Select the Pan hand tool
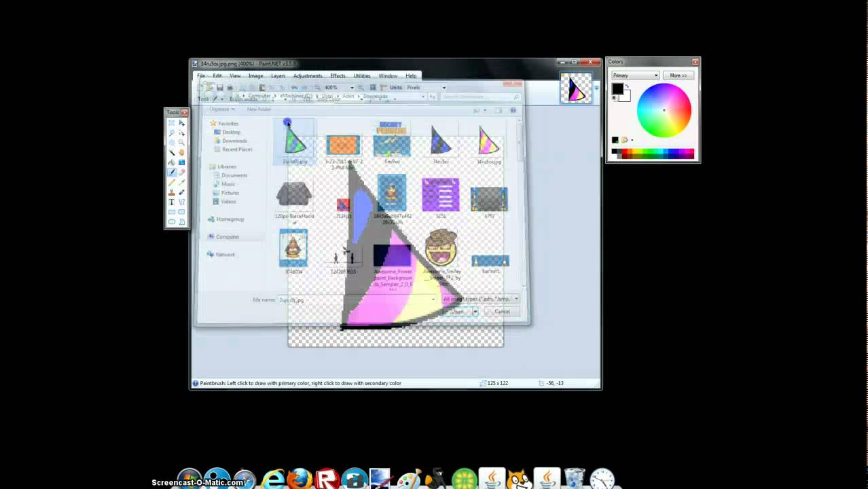Screen dimensions: 868x489 (181, 153)
